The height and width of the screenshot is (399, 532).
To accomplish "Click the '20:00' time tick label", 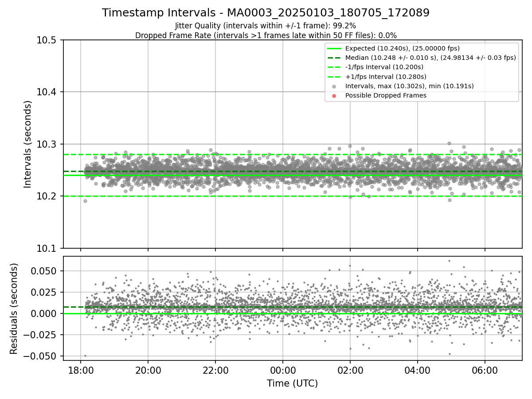I will point(148,370).
